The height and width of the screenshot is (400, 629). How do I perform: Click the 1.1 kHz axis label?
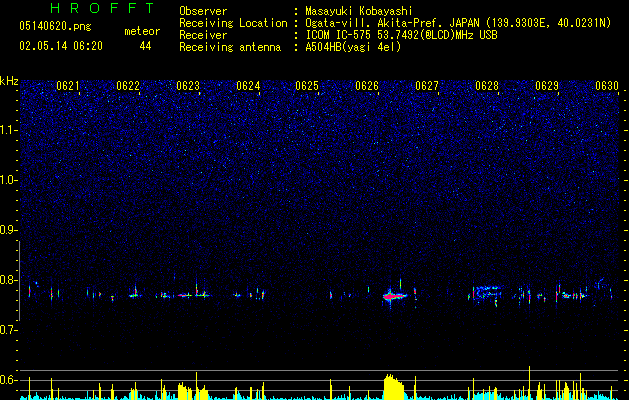(8, 130)
